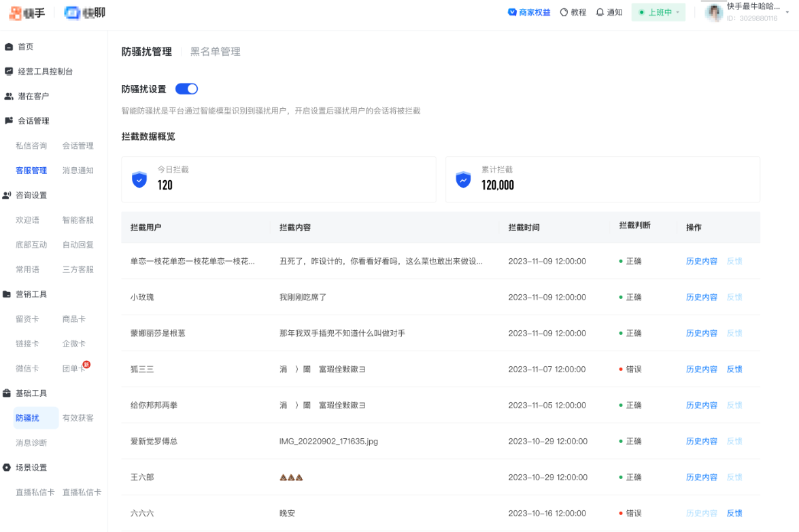Open the 咨询设置 section icon

(x=8, y=195)
